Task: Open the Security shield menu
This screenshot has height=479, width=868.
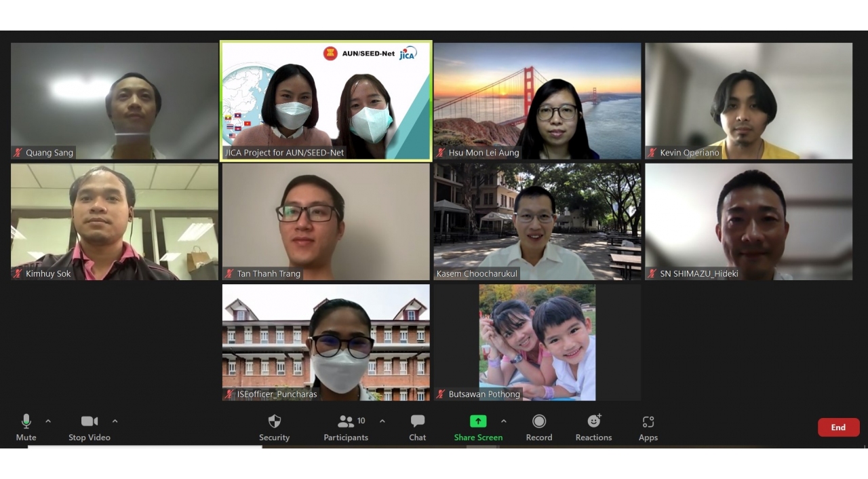Action: [275, 428]
